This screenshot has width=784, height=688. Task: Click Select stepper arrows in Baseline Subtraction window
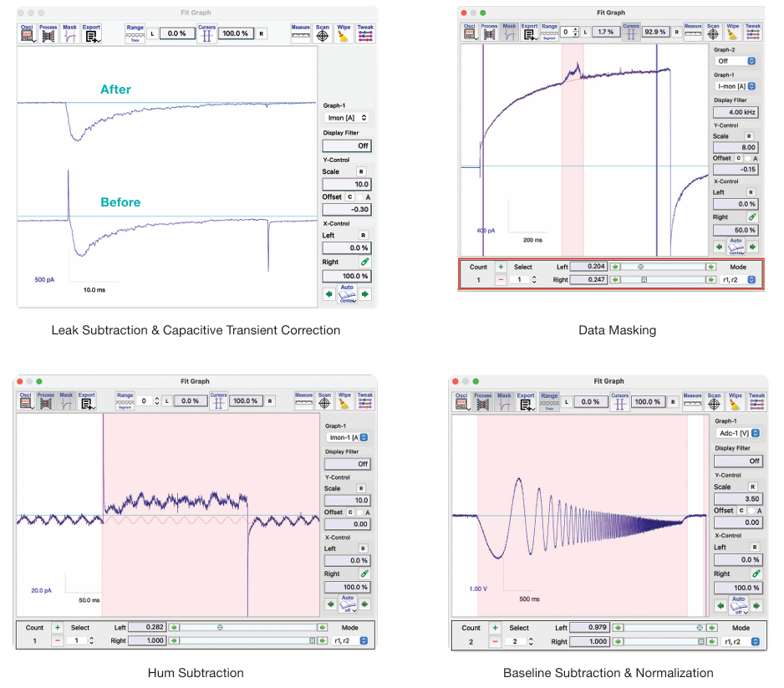pos(531,641)
